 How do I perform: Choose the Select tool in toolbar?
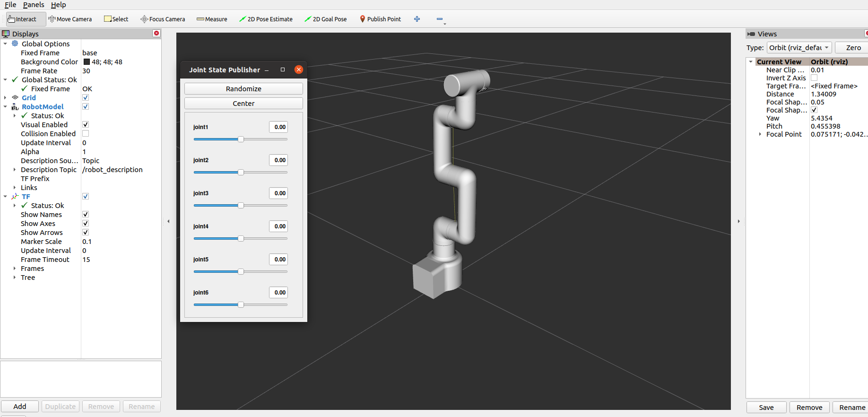click(x=116, y=19)
